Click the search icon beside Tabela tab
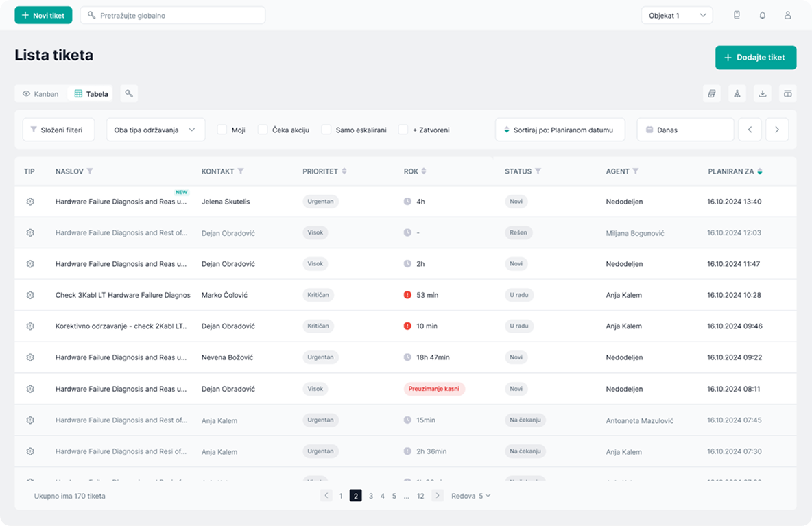 click(x=129, y=94)
